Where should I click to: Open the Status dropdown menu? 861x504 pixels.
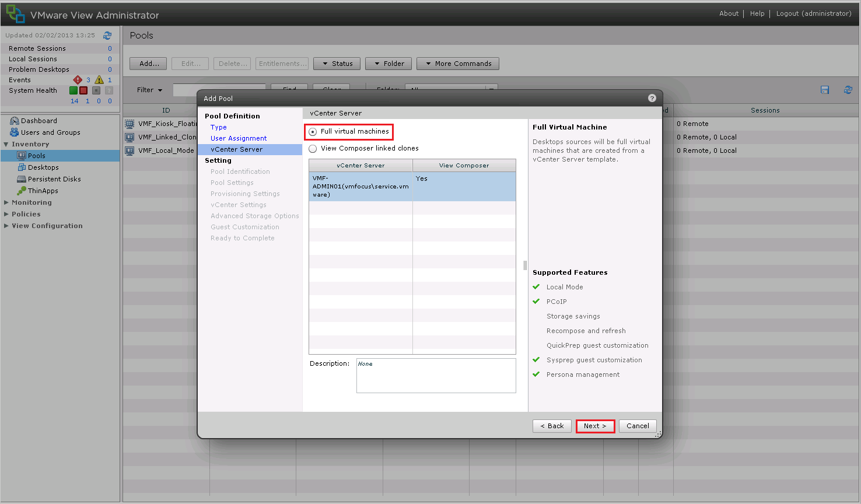(337, 64)
